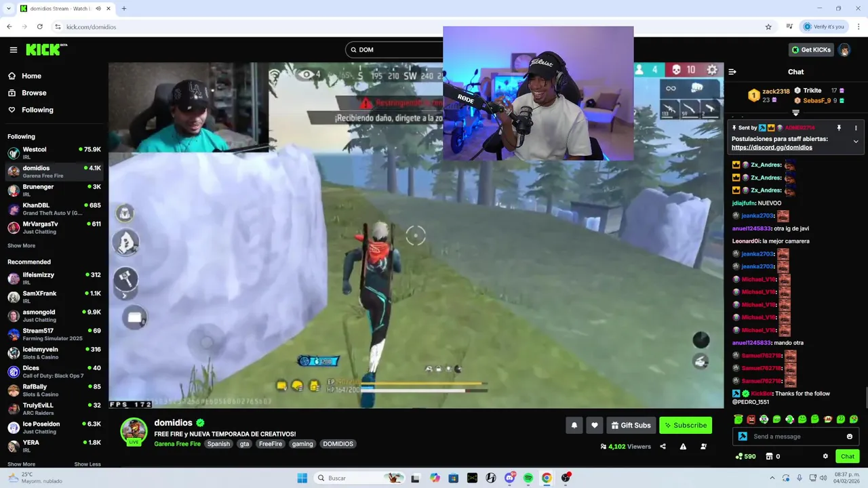868x488 pixels.
Task: Reload the page in Chrome
Action: click(x=40, y=26)
